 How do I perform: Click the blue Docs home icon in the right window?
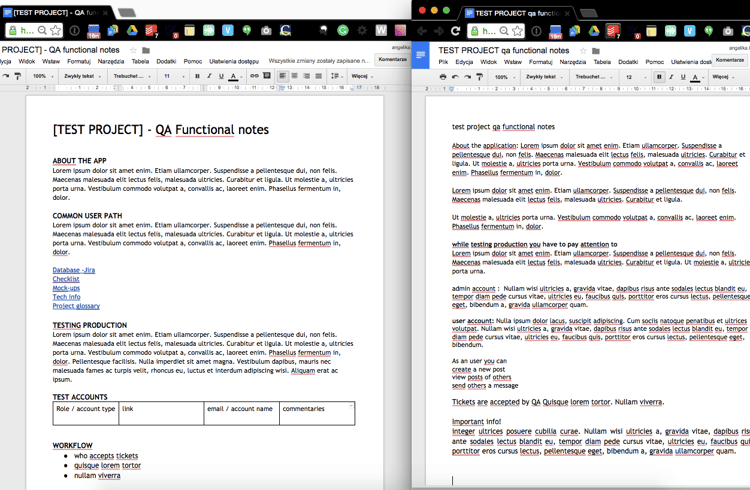pos(422,55)
